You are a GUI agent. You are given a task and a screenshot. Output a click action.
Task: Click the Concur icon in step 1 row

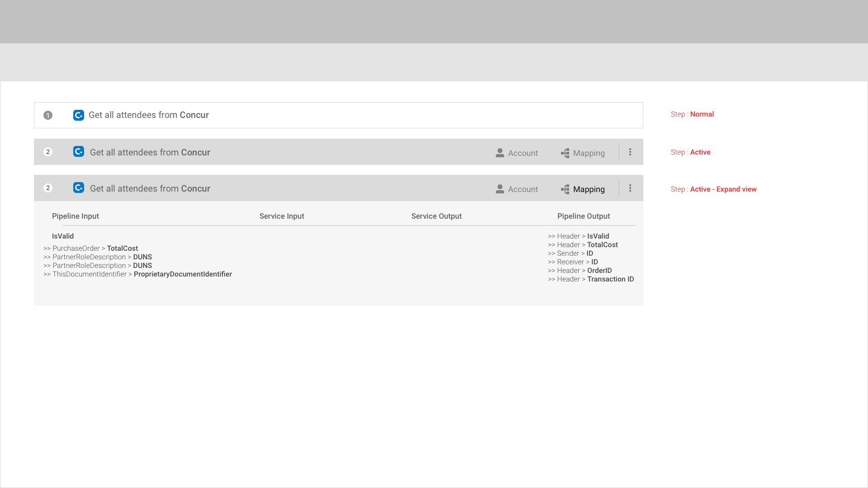click(x=79, y=115)
